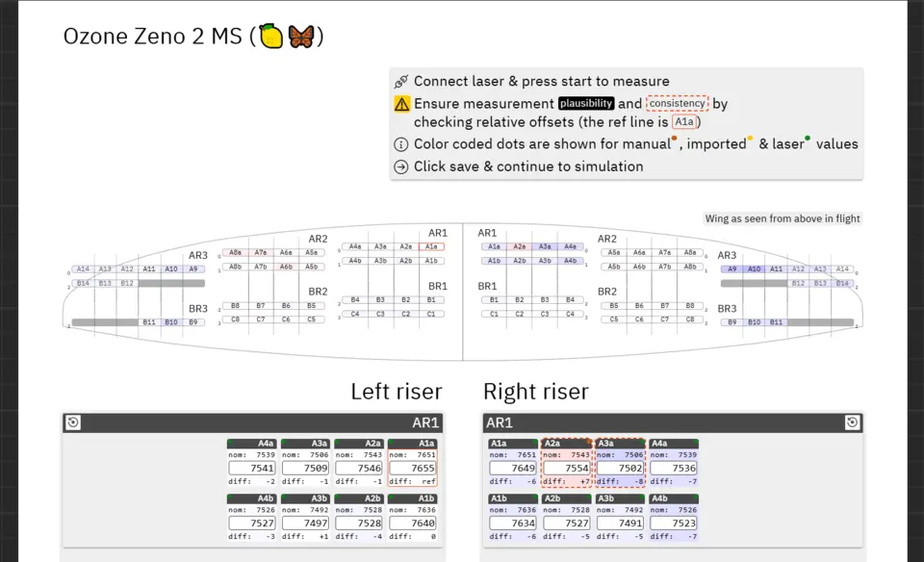Click the connect laser link icon
Screen dimensions: 924x562
click(401, 81)
